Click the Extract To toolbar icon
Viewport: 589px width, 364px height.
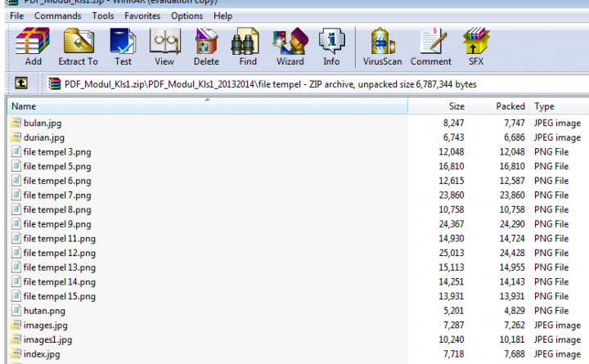78,46
